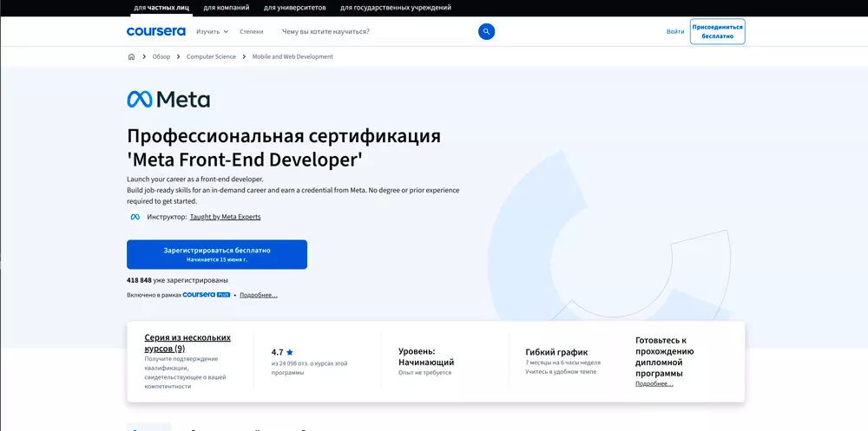
Task: Click the blue star next to 4.7
Action: [x=290, y=352]
